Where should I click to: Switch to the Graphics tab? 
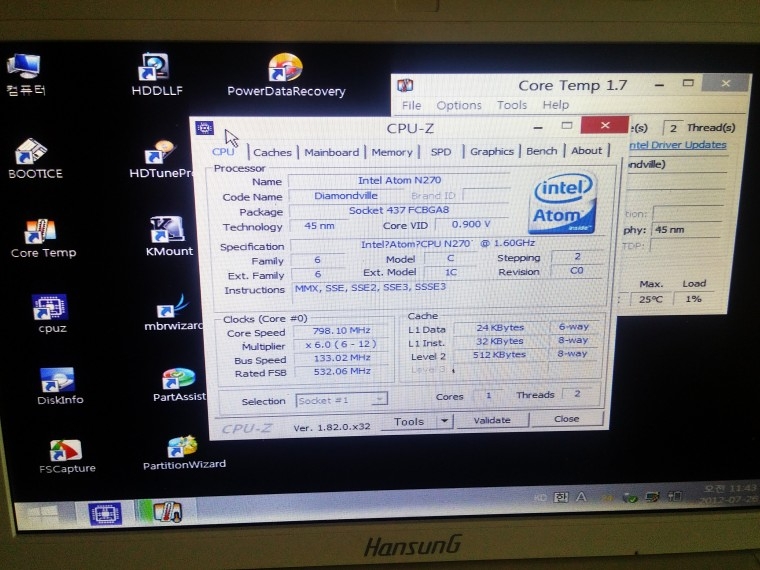(x=492, y=151)
